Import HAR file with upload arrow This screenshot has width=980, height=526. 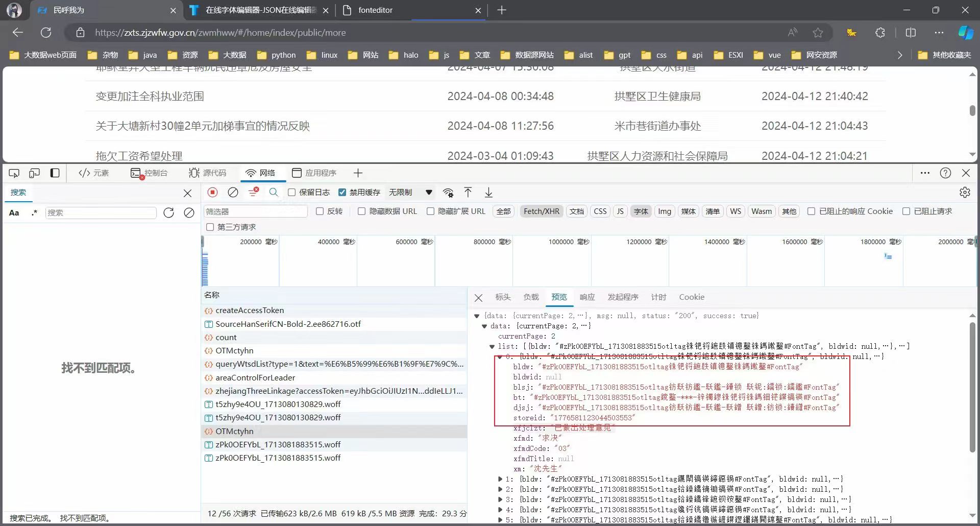[468, 193]
